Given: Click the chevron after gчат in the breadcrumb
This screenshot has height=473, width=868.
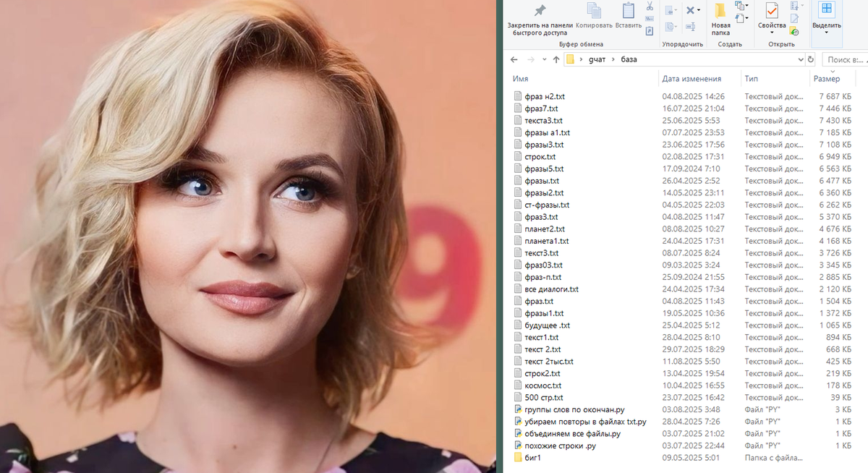Looking at the screenshot, I should click(613, 59).
